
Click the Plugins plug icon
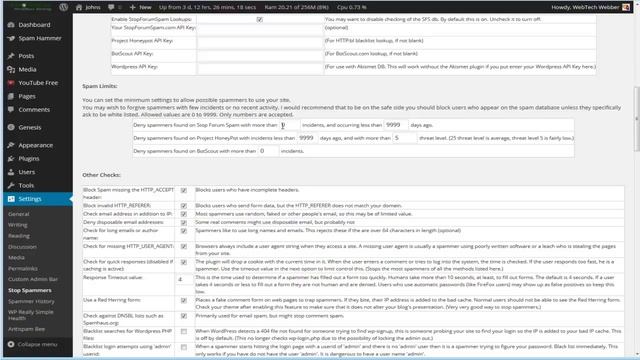(x=11, y=158)
